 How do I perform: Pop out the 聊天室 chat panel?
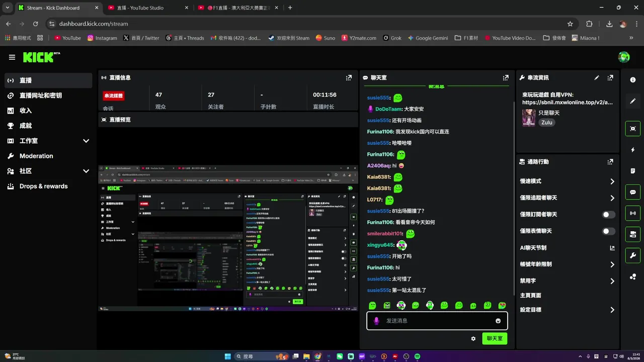pyautogui.click(x=506, y=78)
